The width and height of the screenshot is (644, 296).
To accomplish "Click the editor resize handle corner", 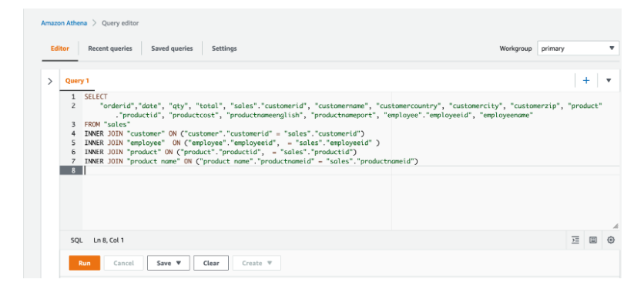I will point(615,226).
